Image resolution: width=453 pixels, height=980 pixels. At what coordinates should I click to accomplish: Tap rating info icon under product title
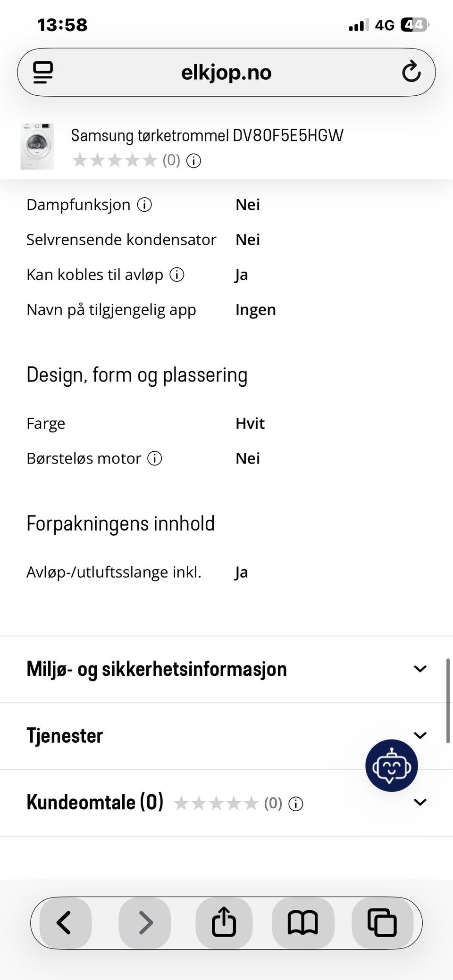[193, 161]
